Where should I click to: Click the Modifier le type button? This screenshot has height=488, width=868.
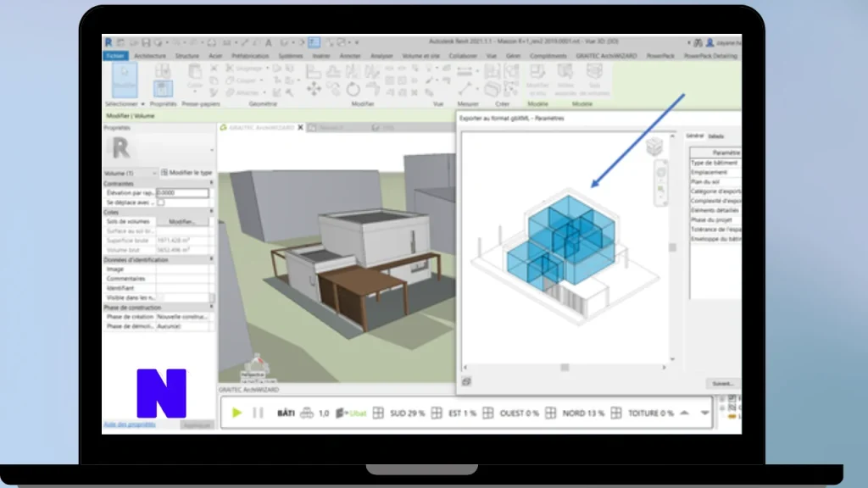click(186, 173)
